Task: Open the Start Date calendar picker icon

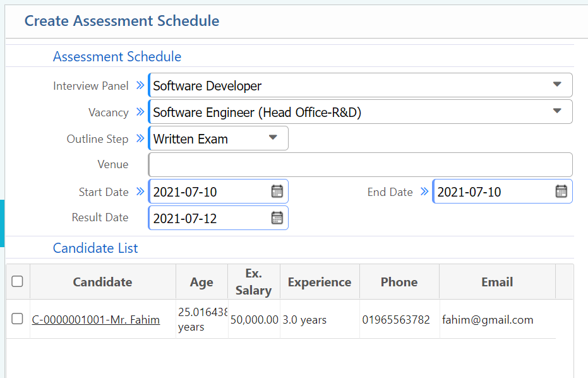Action: tap(277, 192)
